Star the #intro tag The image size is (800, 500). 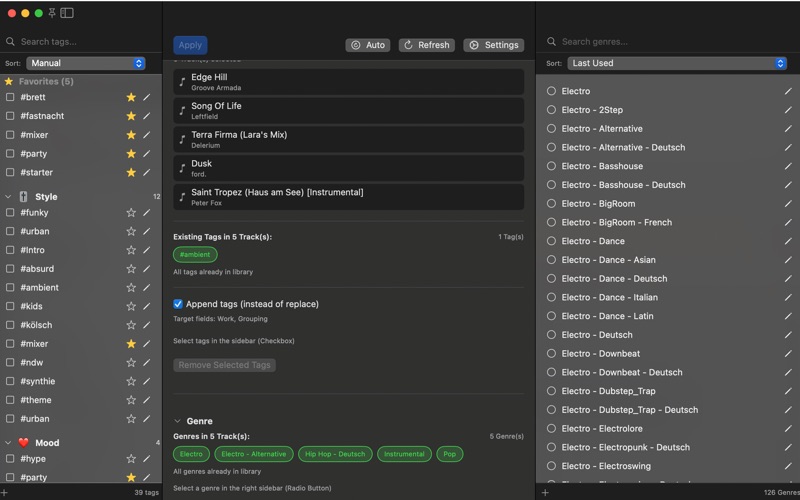131,250
